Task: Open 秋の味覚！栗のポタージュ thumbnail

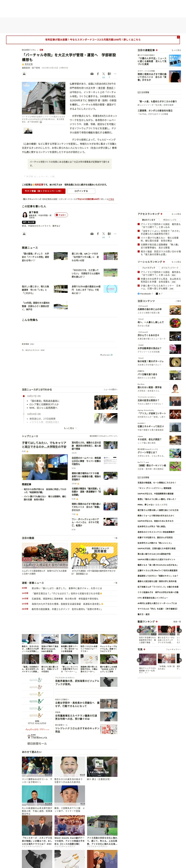Action: tap(175, 362)
